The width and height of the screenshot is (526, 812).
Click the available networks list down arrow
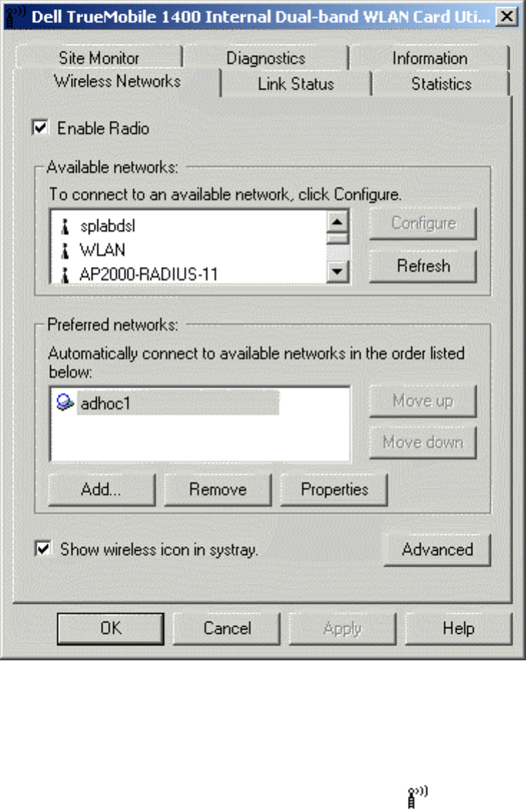(337, 271)
